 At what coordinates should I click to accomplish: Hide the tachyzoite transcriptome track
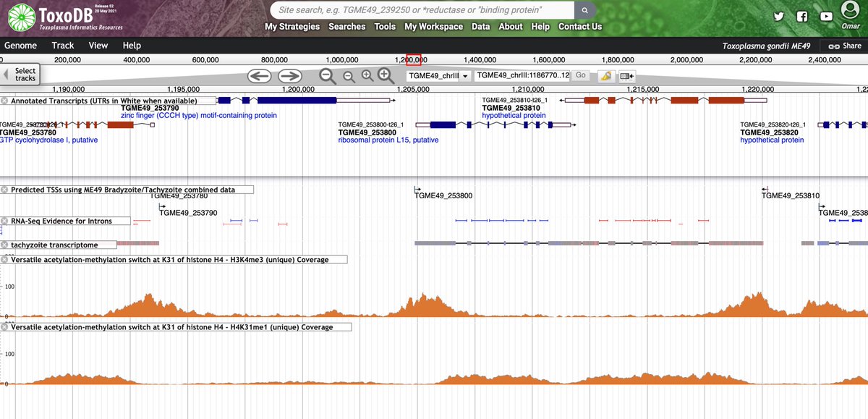click(x=6, y=245)
